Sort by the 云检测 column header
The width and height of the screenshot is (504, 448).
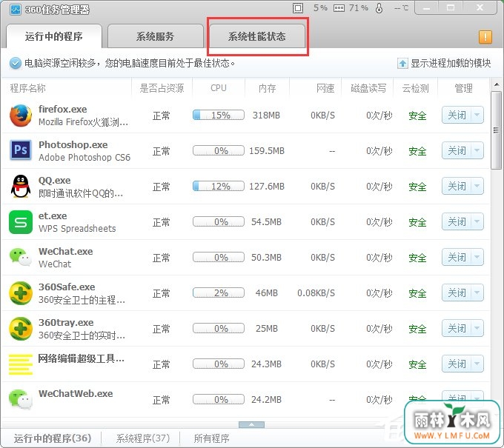pyautogui.click(x=416, y=88)
